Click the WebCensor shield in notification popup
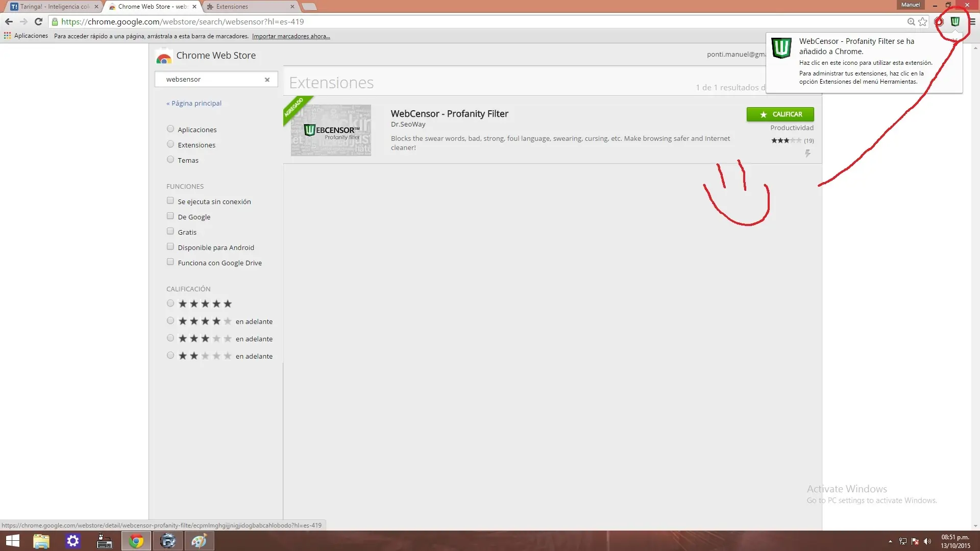The height and width of the screenshot is (551, 980). click(x=781, y=48)
